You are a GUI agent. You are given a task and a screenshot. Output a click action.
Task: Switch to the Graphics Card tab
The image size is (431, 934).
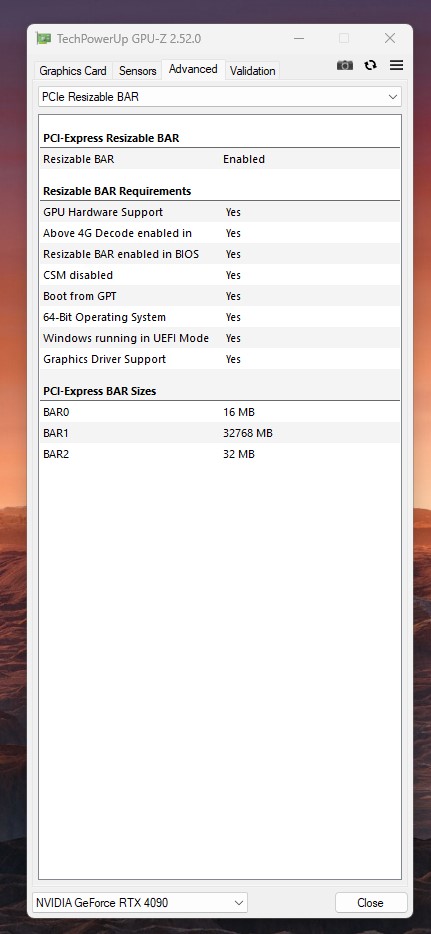click(x=73, y=71)
